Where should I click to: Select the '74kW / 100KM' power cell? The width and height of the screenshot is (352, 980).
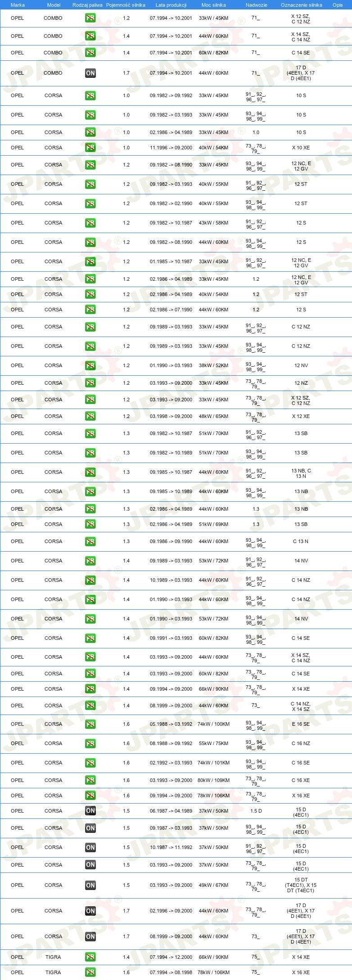pyautogui.click(x=214, y=724)
